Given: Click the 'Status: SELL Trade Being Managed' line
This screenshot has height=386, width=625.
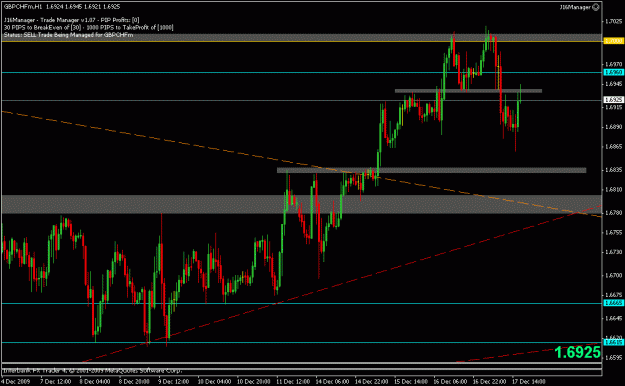Looking at the screenshot, I should click(68, 35).
